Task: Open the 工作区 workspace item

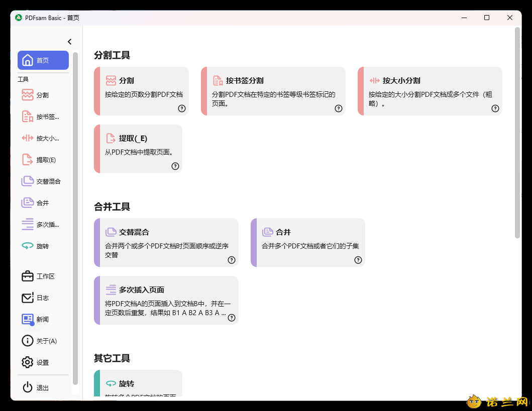Action: (43, 277)
